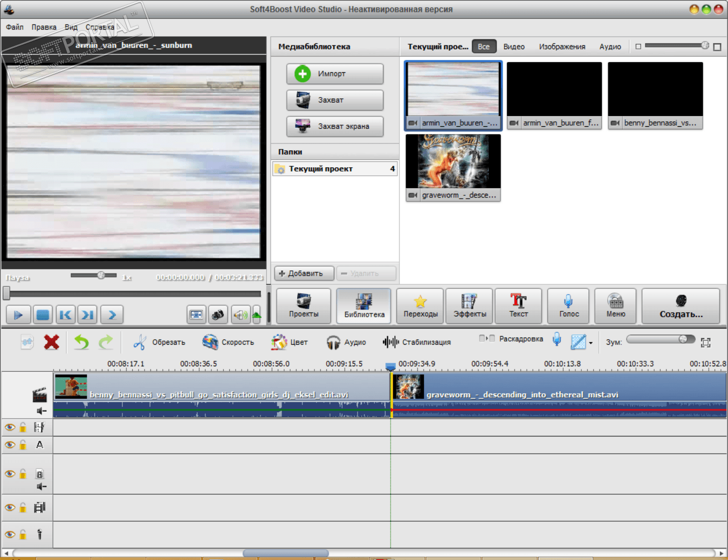Open the Голос voice tab
This screenshot has height=560, width=728.
568,306
